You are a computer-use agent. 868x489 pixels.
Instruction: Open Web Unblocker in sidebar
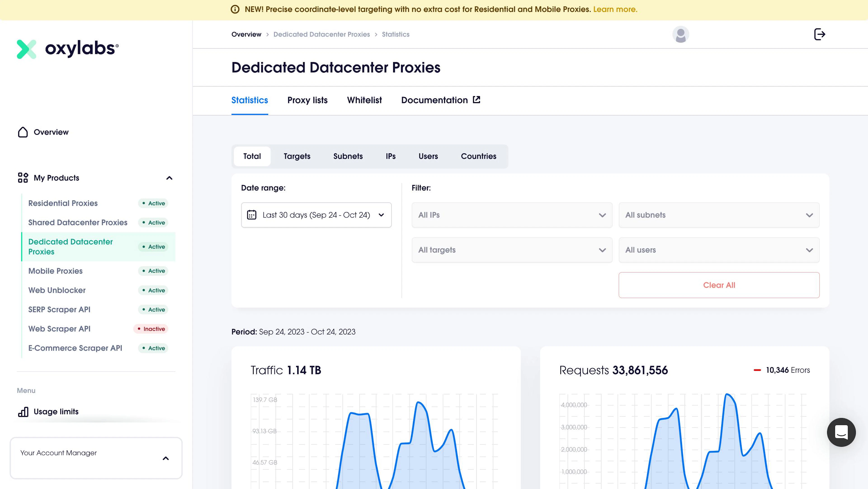(57, 290)
